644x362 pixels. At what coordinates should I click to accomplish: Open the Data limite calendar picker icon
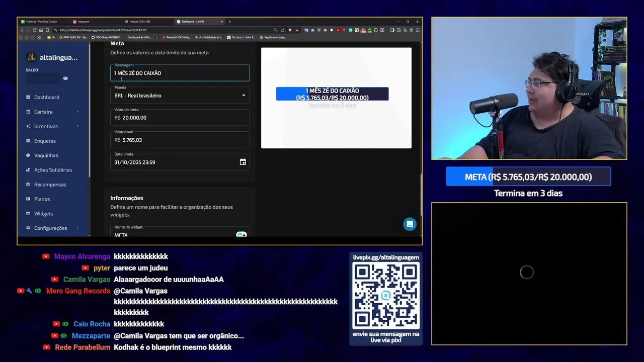[x=243, y=162]
